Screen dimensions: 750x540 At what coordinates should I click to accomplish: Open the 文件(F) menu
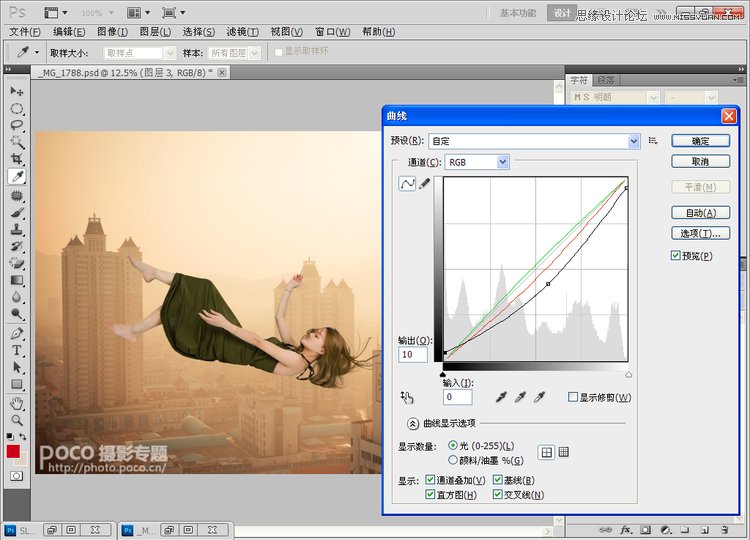[x=25, y=32]
